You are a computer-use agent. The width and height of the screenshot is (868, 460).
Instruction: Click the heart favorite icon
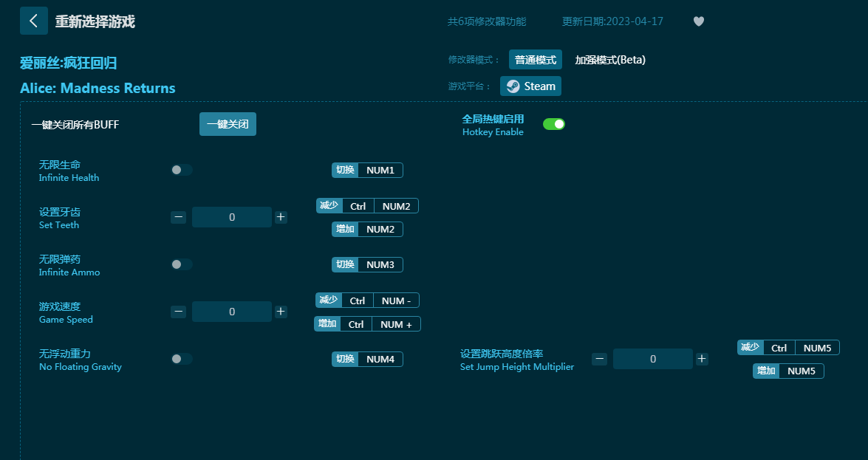coord(699,21)
